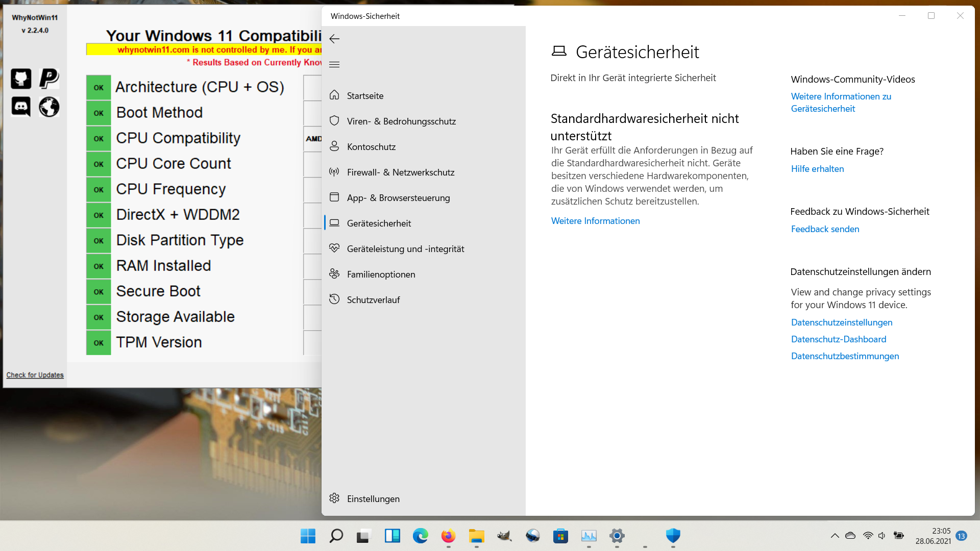Select Viren- & Bedrohungsschutz
Screen dimensions: 980x551
click(x=401, y=121)
